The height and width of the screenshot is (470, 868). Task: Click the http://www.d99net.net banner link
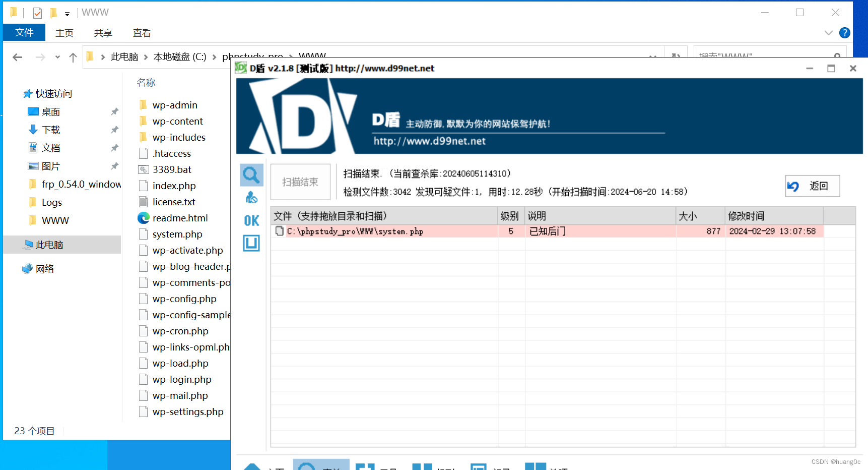pos(429,141)
